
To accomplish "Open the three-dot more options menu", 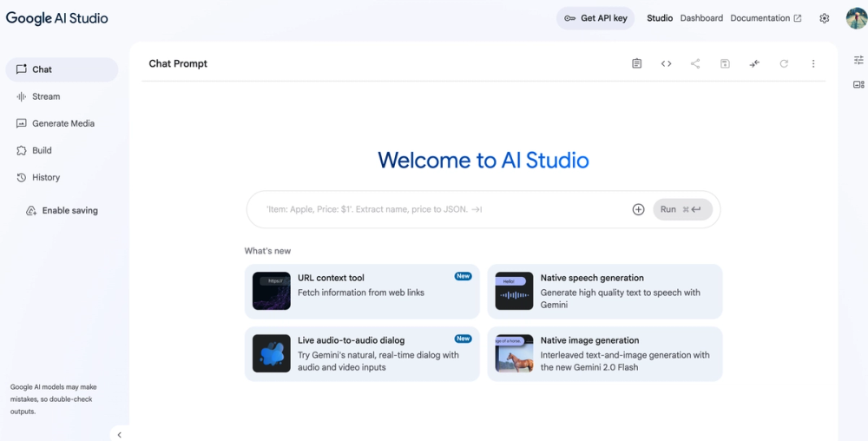I will (x=813, y=63).
